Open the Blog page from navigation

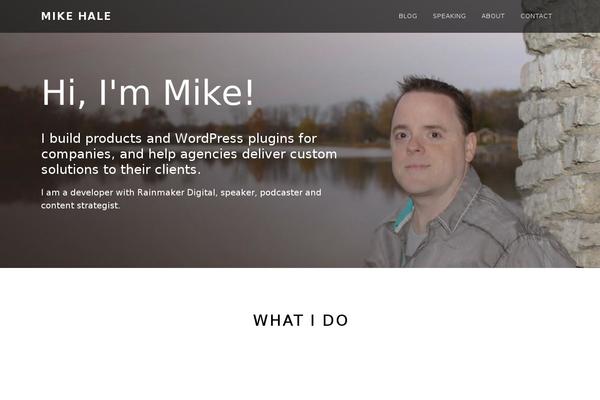tap(408, 16)
